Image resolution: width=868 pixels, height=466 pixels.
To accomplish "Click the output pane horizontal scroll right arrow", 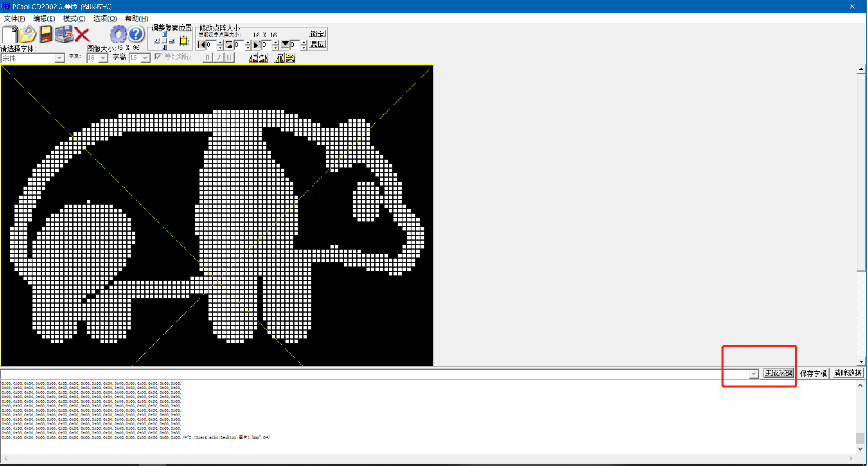I will 851,458.
